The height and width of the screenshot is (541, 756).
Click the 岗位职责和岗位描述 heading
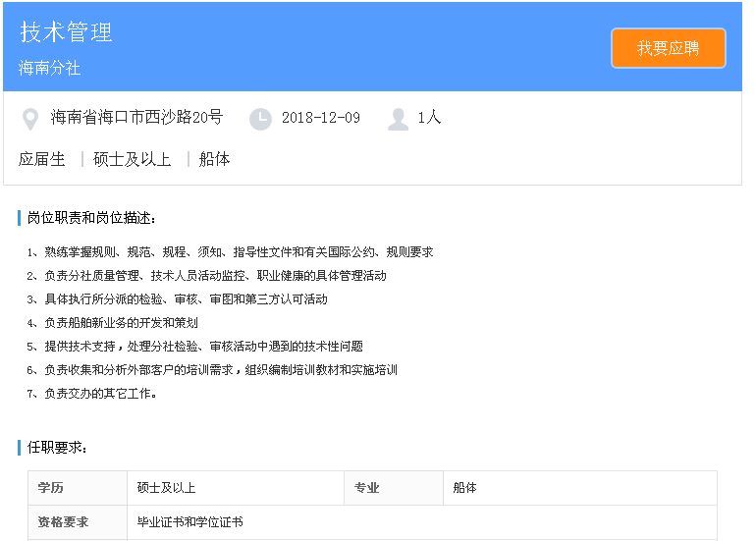tap(91, 218)
